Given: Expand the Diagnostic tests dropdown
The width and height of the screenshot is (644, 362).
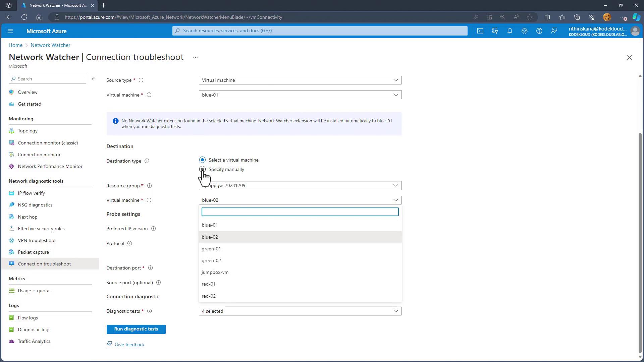Looking at the screenshot, I should 300,311.
